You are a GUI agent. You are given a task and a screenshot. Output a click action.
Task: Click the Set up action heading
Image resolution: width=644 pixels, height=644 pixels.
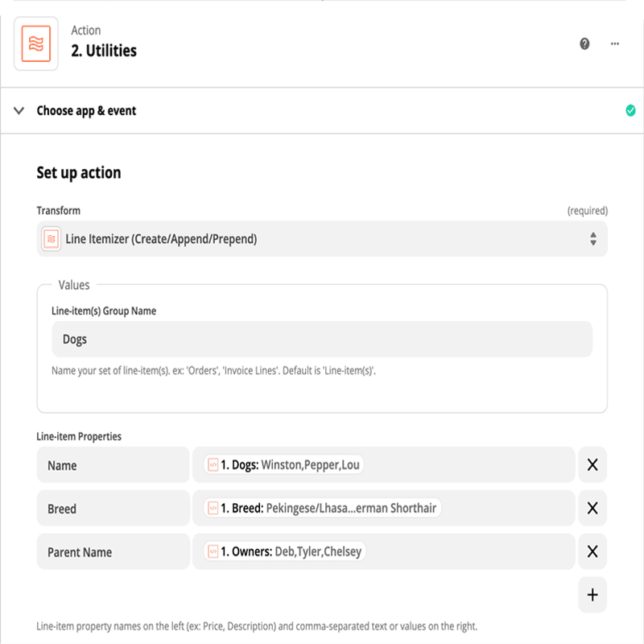click(x=79, y=173)
